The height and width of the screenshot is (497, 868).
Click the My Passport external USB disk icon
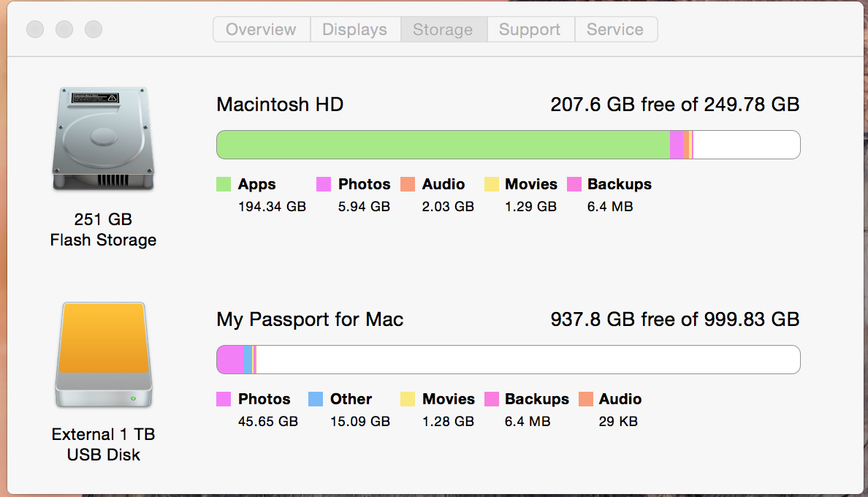click(x=103, y=354)
